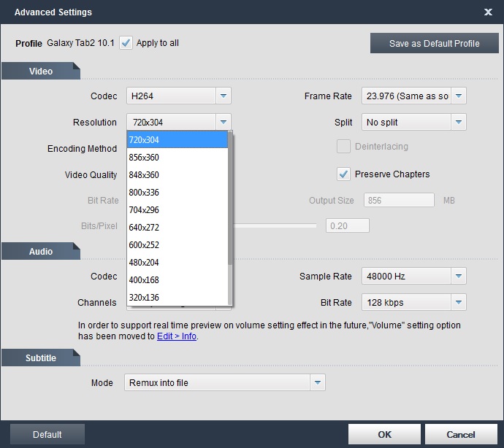Pick 320x136 in the resolution list
This screenshot has width=504, height=448.
pos(177,298)
